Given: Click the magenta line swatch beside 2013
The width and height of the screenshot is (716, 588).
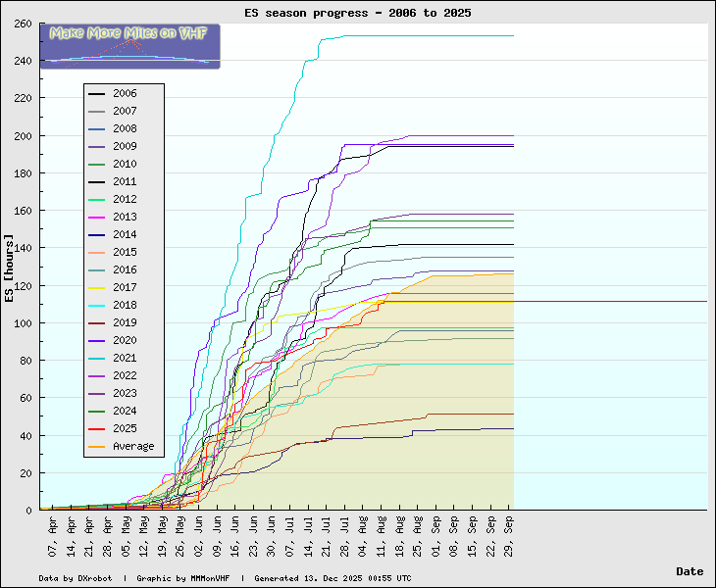Looking at the screenshot, I should point(97,218).
